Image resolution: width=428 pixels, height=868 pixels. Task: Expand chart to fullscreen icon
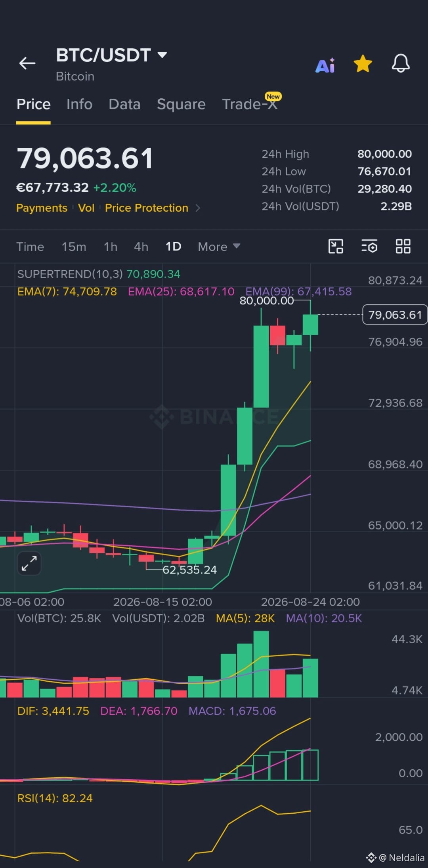29,563
